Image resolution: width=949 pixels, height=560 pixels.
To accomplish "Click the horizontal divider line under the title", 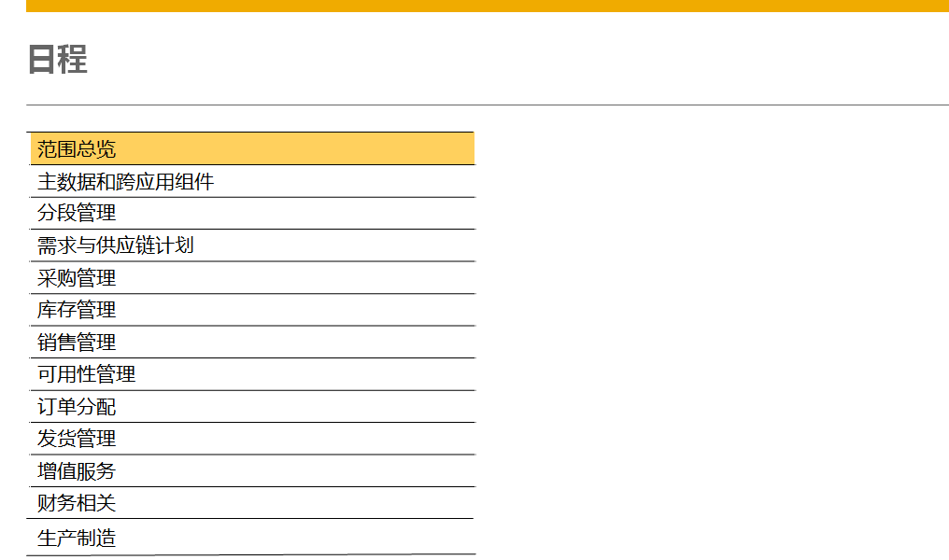I will [x=488, y=105].
